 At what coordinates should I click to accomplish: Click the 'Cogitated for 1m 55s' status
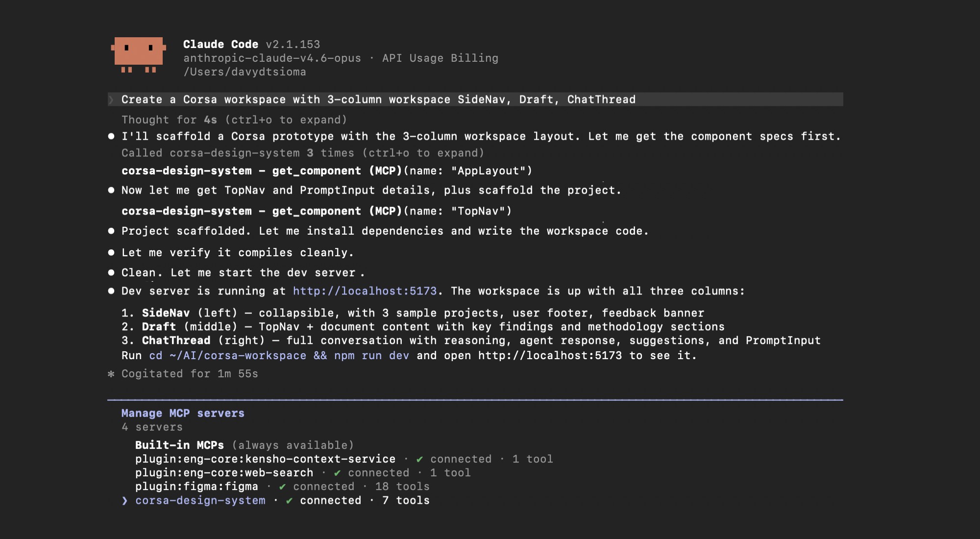click(190, 374)
